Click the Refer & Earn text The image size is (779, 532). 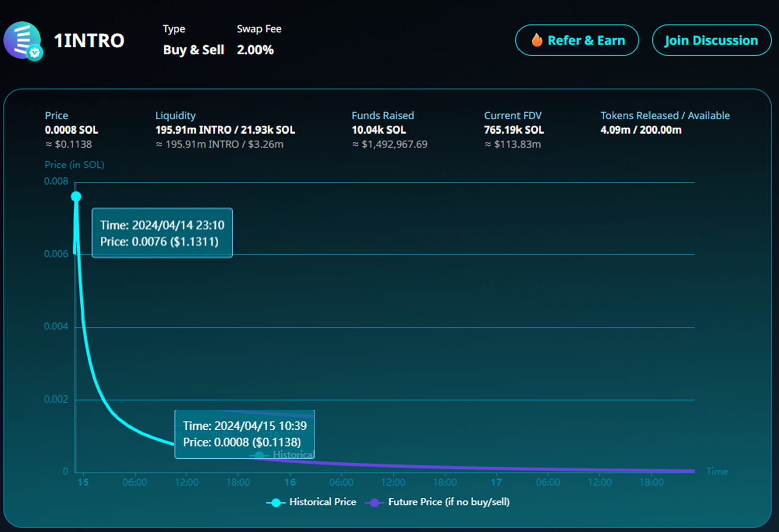click(586, 40)
